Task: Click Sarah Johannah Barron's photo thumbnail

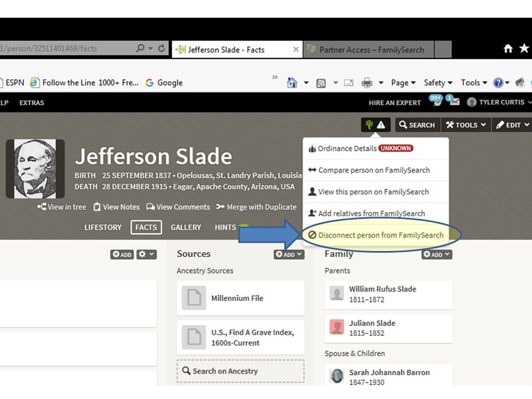Action: pyautogui.click(x=337, y=376)
